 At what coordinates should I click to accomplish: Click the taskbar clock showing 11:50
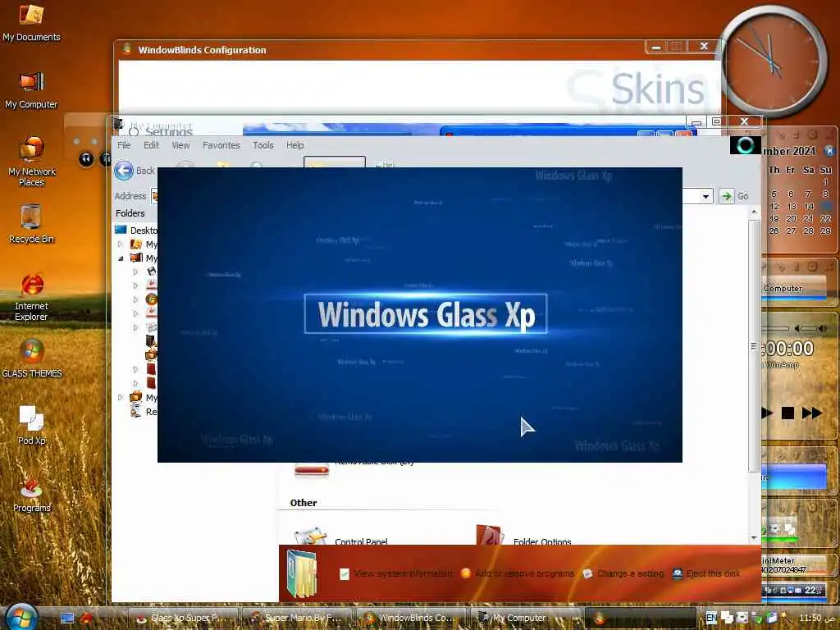click(816, 619)
